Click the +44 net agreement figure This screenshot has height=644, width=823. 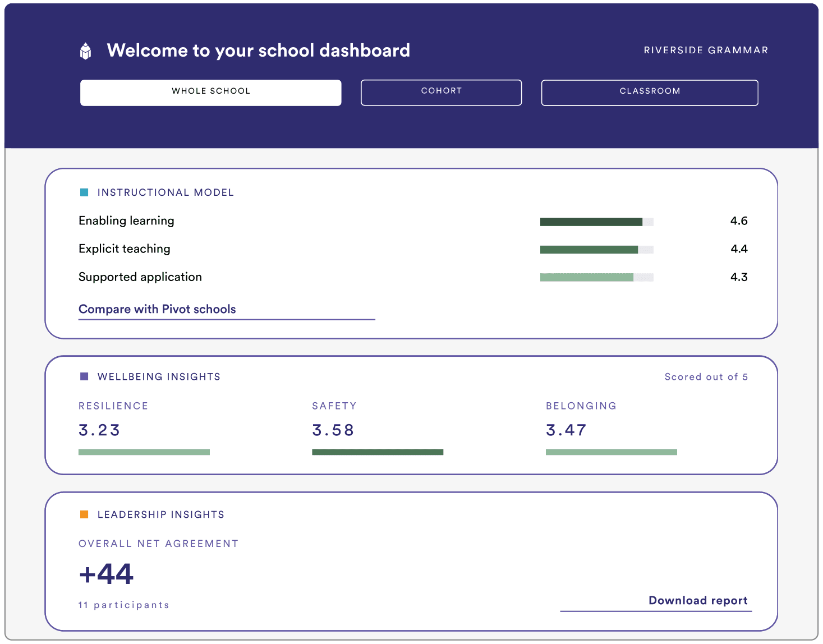coord(106,574)
